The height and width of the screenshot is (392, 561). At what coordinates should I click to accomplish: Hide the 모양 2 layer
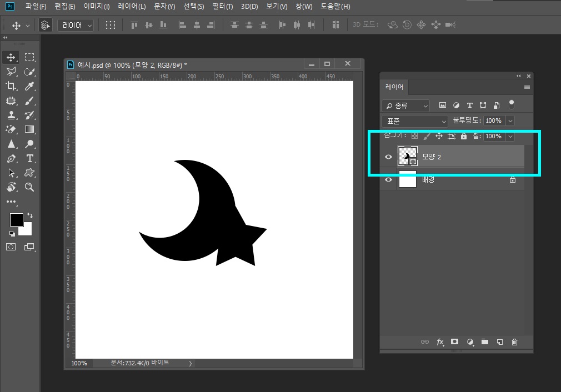click(388, 157)
